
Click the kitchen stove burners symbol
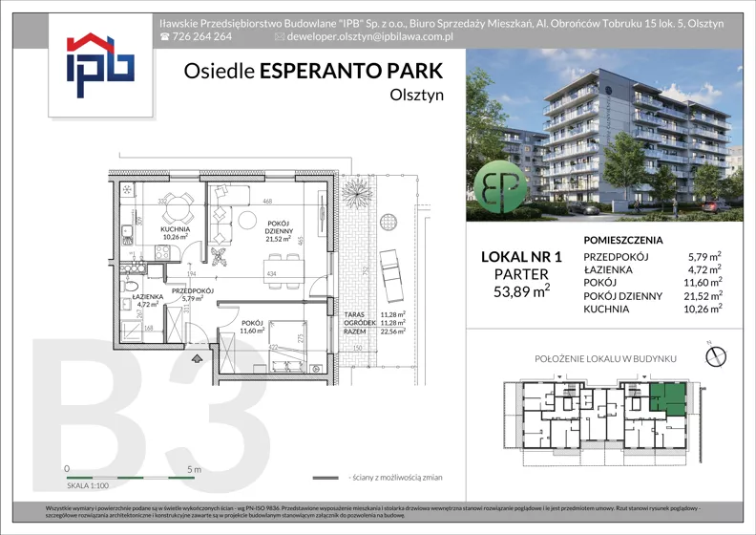pyautogui.click(x=162, y=252)
